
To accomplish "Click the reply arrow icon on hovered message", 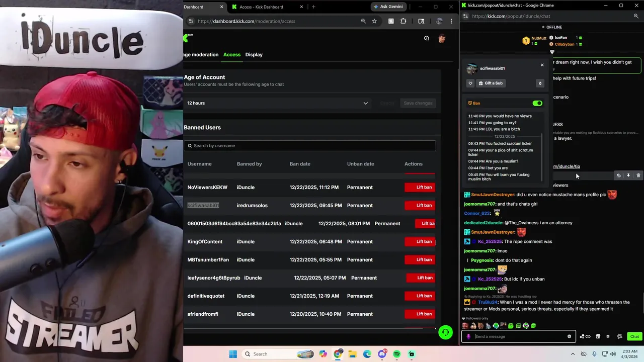I will pos(618,175).
